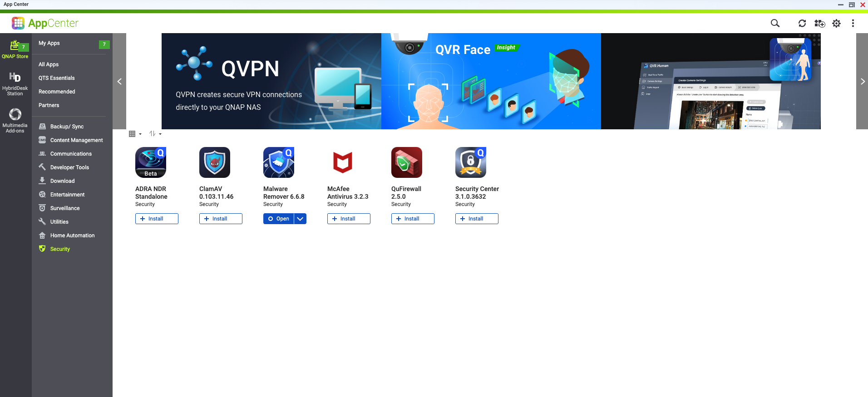This screenshot has width=868, height=397.
Task: Click the McAfee Antivirus app icon
Action: point(343,162)
